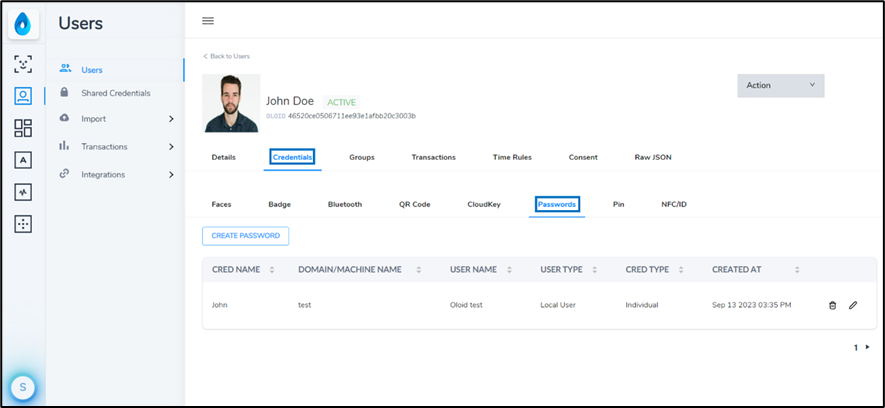Open the face recognition sidebar icon
The width and height of the screenshot is (885, 408).
[x=23, y=64]
